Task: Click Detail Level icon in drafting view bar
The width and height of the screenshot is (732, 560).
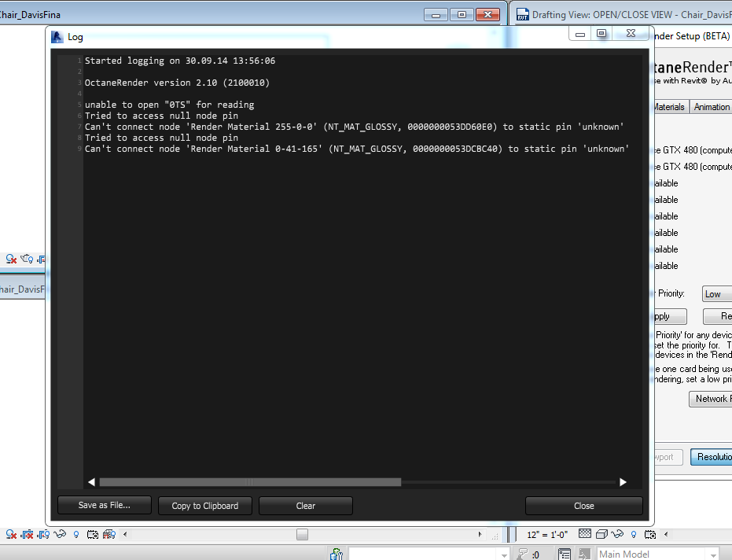Action: click(584, 534)
